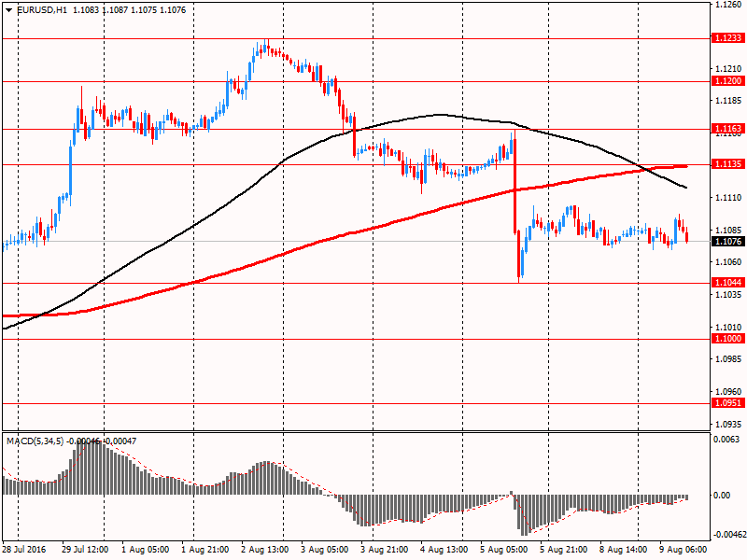Click the 4 Aug 13:00 time axis label
Screen dimensions: 747x560
click(444, 550)
